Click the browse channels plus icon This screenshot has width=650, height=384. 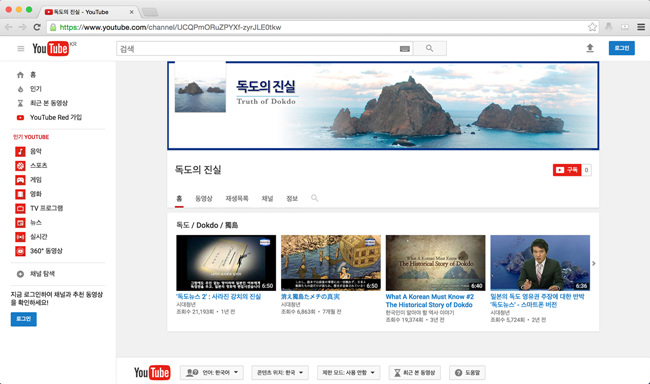pos(20,274)
